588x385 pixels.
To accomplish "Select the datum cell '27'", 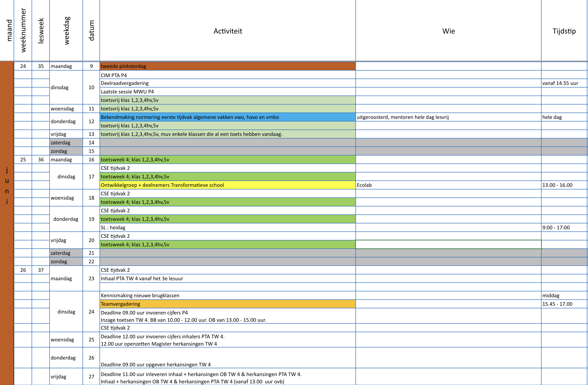I will click(92, 377).
